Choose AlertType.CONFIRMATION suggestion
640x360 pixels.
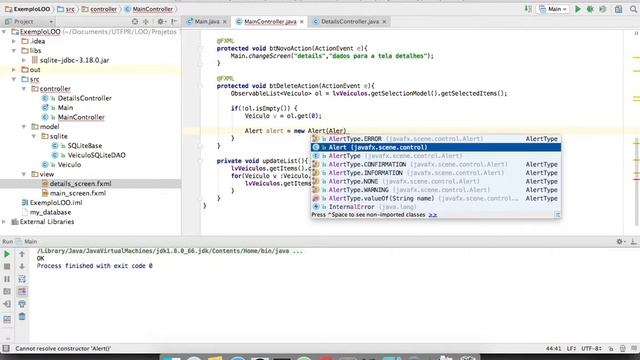click(x=436, y=164)
